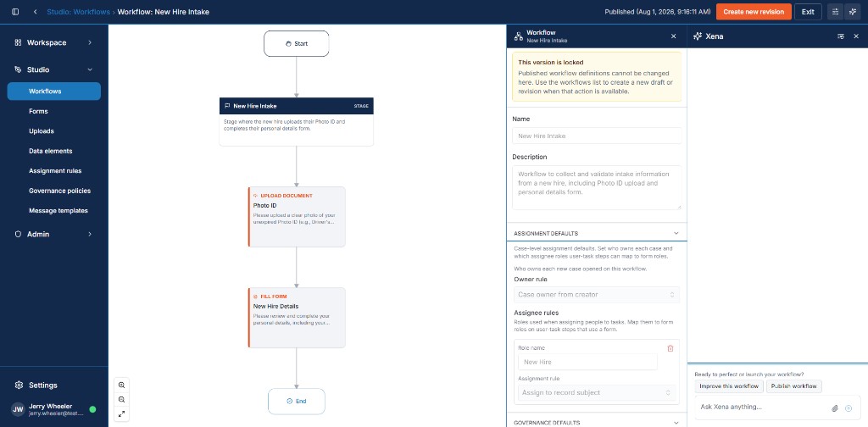Click the Exit button
868x427 pixels.
[x=808, y=12]
